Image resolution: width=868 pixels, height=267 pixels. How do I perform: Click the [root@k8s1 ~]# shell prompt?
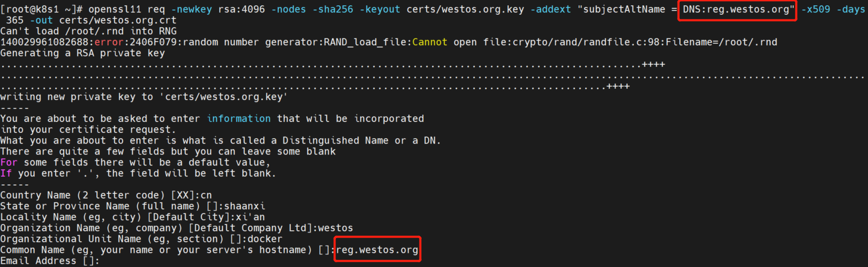coord(41,9)
